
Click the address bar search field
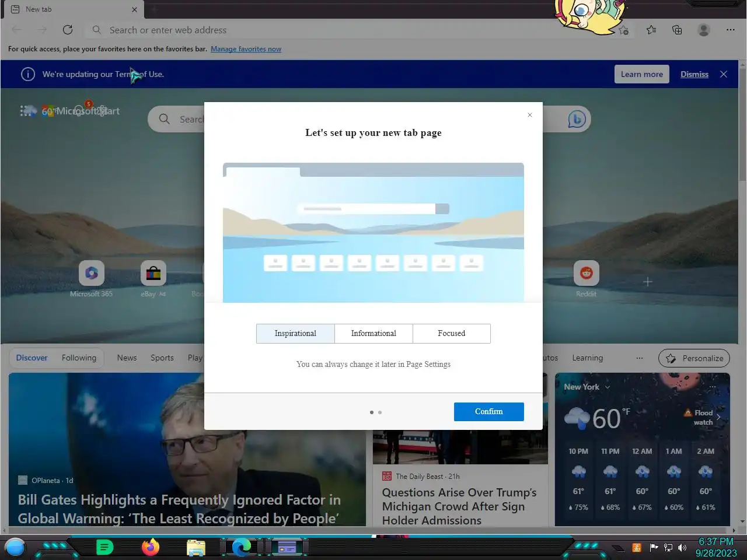point(350,30)
